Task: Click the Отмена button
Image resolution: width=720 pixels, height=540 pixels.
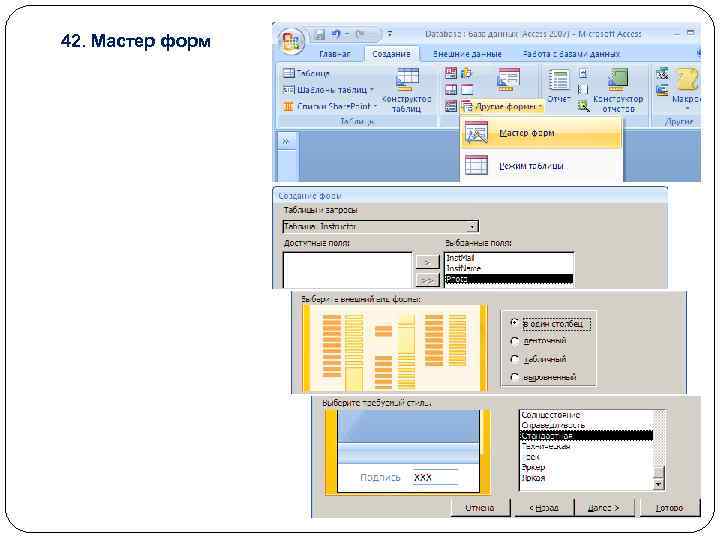Action: 480,508
